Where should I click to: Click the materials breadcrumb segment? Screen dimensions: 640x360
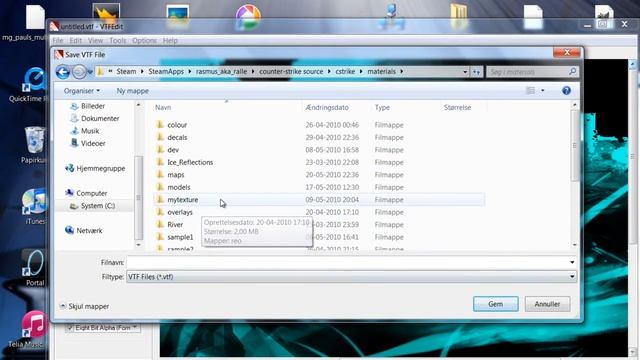coord(381,71)
